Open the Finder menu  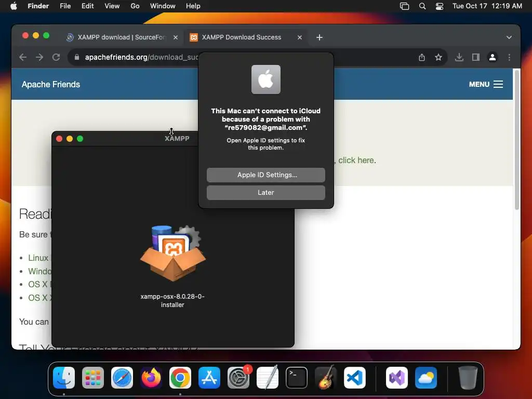pos(38,6)
